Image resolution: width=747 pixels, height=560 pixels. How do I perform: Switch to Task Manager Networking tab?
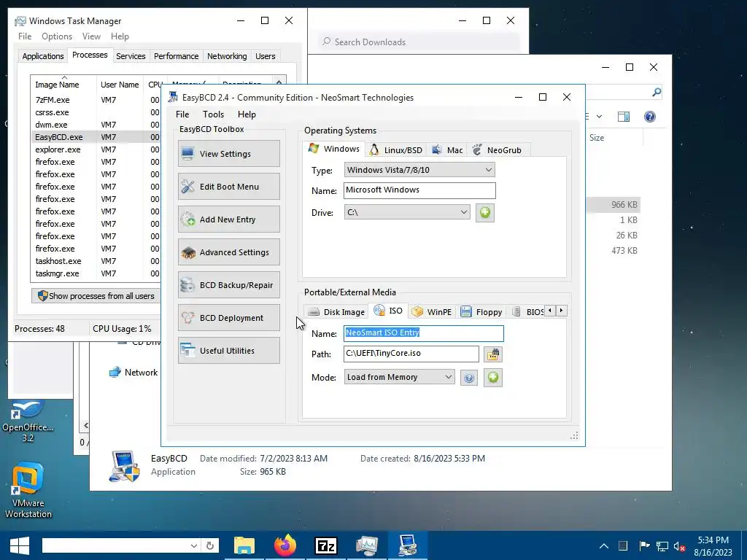pyautogui.click(x=227, y=56)
